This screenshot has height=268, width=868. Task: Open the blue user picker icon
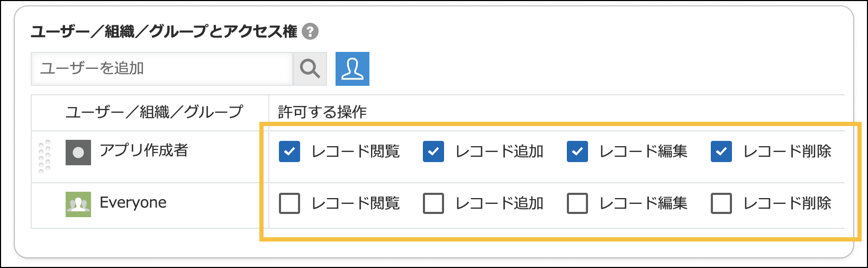(352, 69)
